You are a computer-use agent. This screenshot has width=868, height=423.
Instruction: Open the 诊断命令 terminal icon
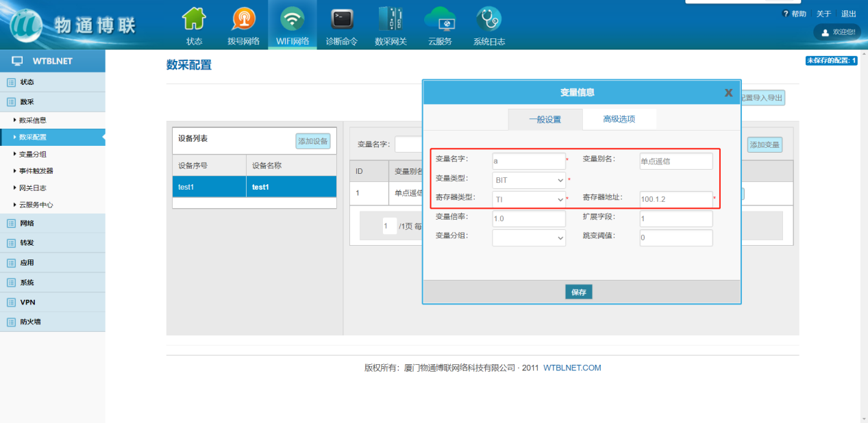(341, 19)
